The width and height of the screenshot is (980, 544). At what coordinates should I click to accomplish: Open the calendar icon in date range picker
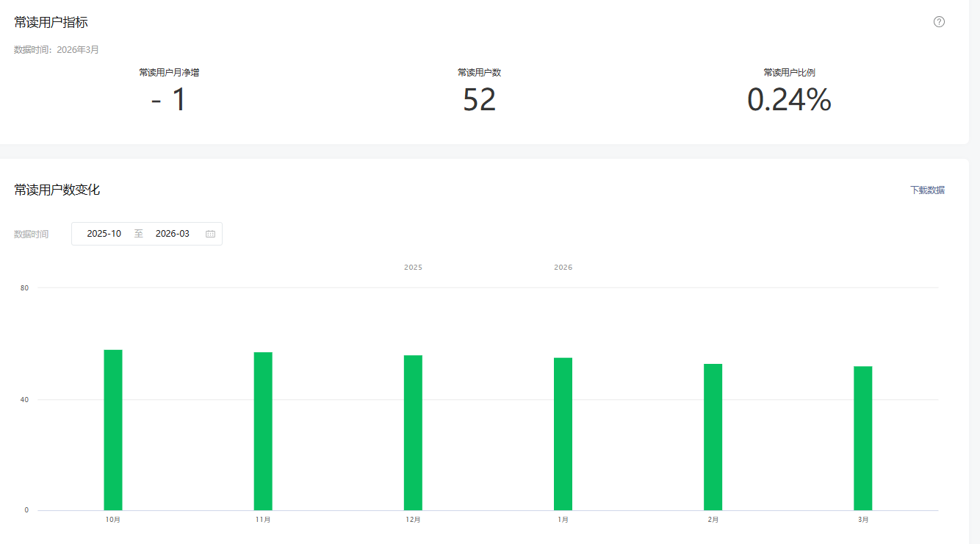coord(210,234)
